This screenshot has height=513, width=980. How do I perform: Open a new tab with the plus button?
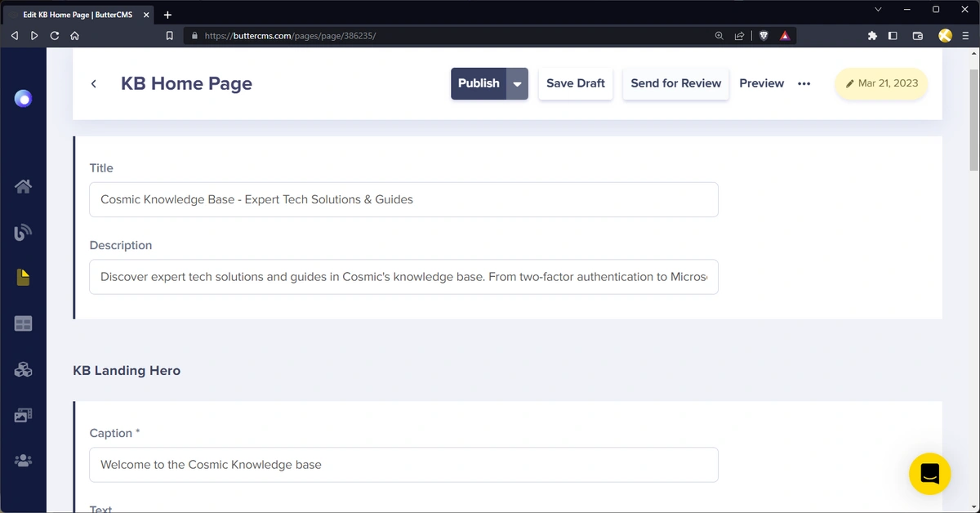click(167, 15)
